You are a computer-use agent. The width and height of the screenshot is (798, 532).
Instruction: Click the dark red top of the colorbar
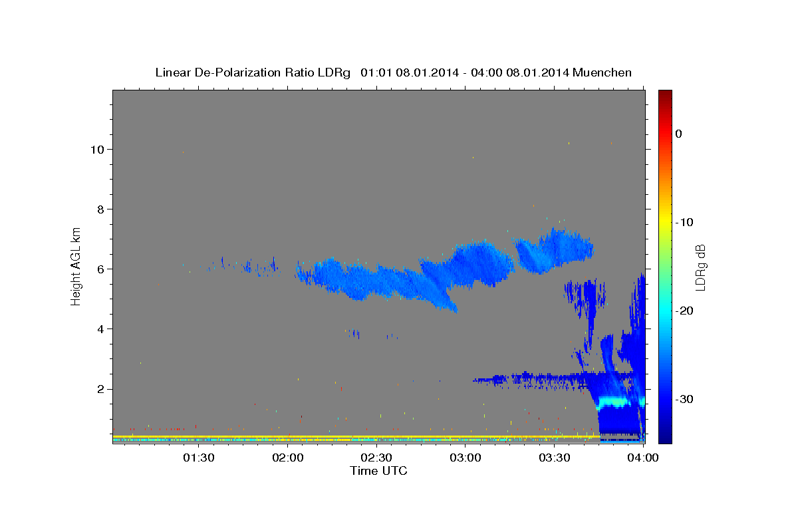click(665, 96)
